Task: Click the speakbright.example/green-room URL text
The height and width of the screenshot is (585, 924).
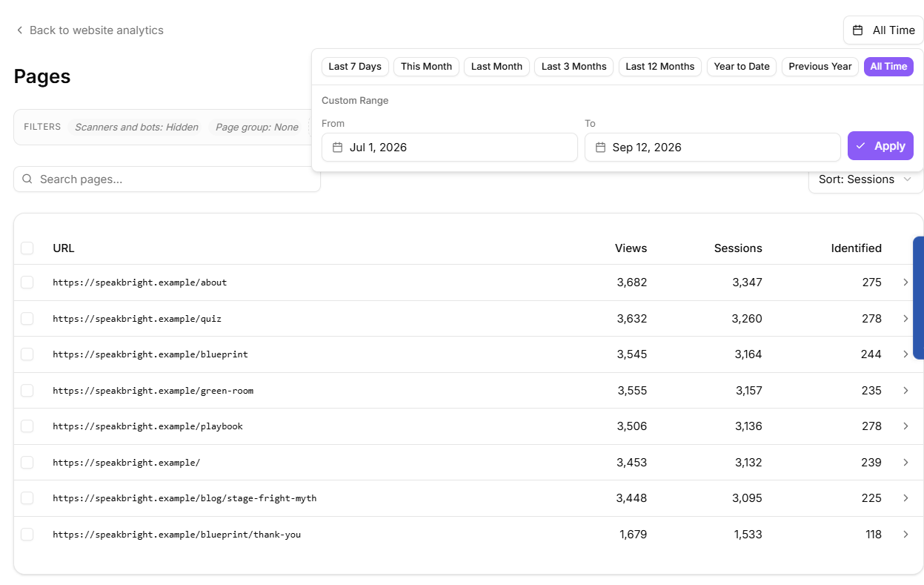Action: (153, 391)
